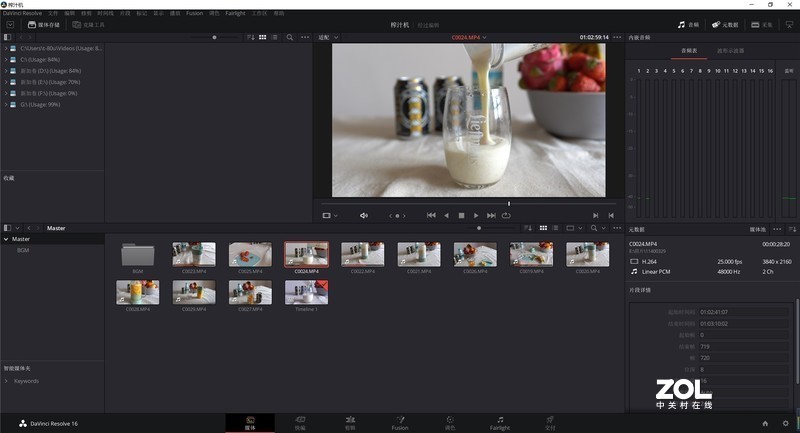800x433 pixels.
Task: Adjust media pool thumbnail size slider
Action: [x=480, y=228]
